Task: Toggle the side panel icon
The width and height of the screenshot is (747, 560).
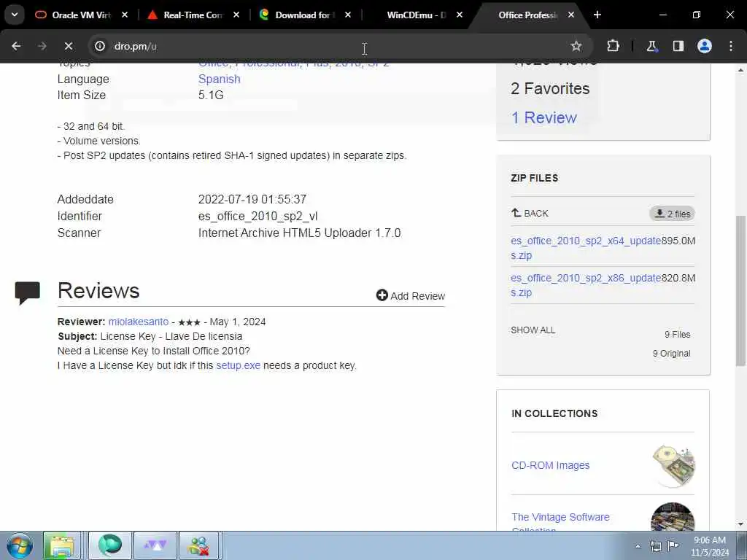Action: [678, 46]
